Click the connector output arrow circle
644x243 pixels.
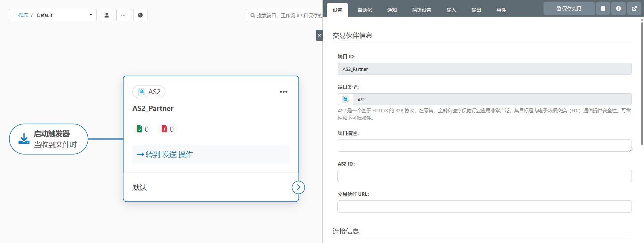(298, 187)
